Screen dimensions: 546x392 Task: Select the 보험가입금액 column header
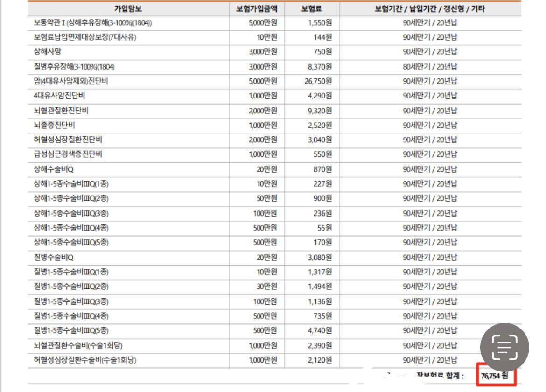pyautogui.click(x=257, y=9)
